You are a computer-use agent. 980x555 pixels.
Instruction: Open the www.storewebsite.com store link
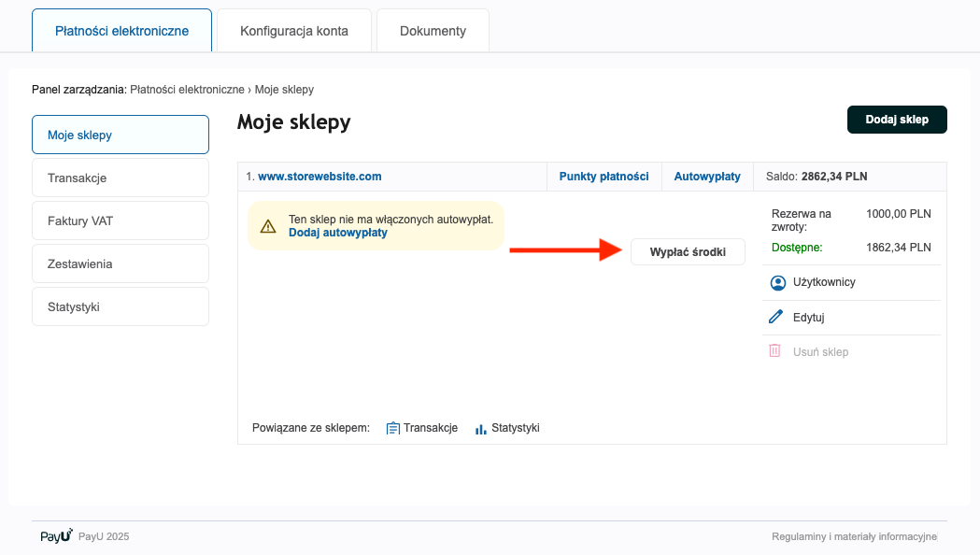pyautogui.click(x=320, y=176)
